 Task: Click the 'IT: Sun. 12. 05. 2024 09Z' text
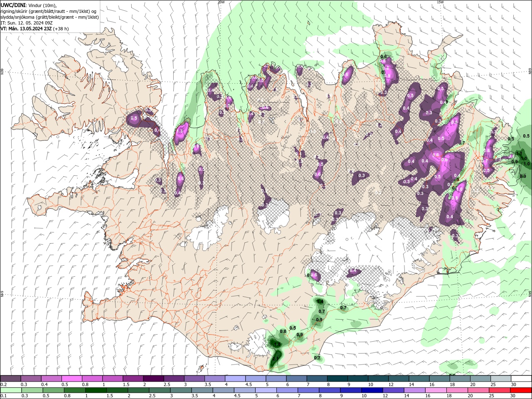[27, 23]
